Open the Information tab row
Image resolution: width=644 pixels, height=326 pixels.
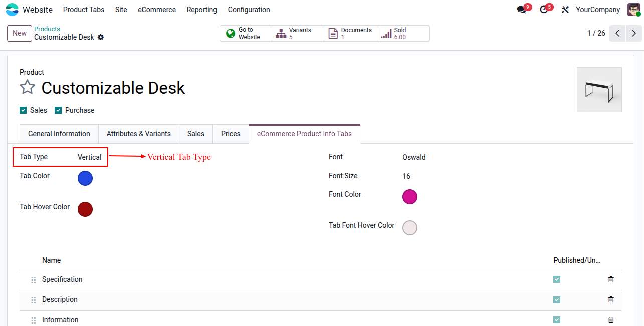(60, 320)
